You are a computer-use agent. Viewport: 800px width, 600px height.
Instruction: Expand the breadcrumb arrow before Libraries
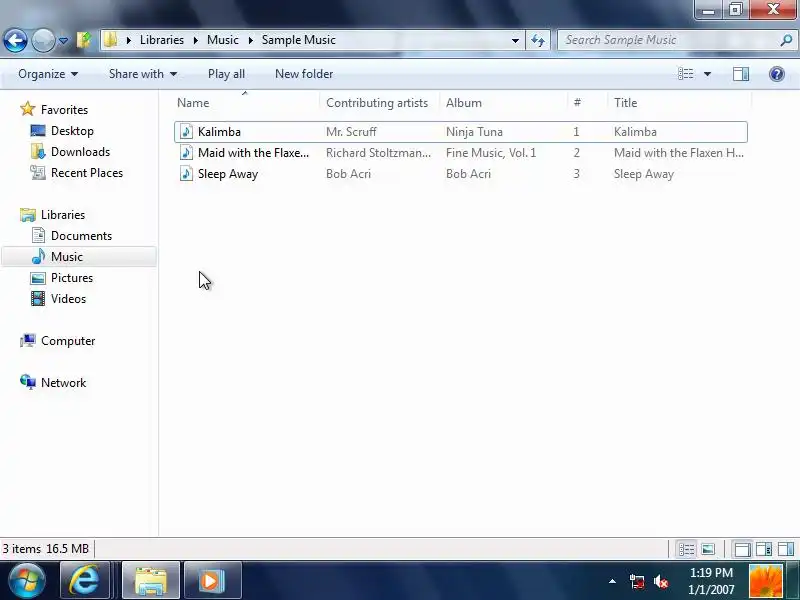click(129, 40)
